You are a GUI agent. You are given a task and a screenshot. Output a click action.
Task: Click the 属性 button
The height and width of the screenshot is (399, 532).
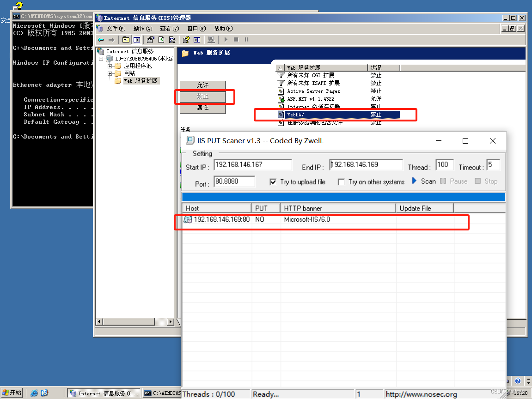203,108
